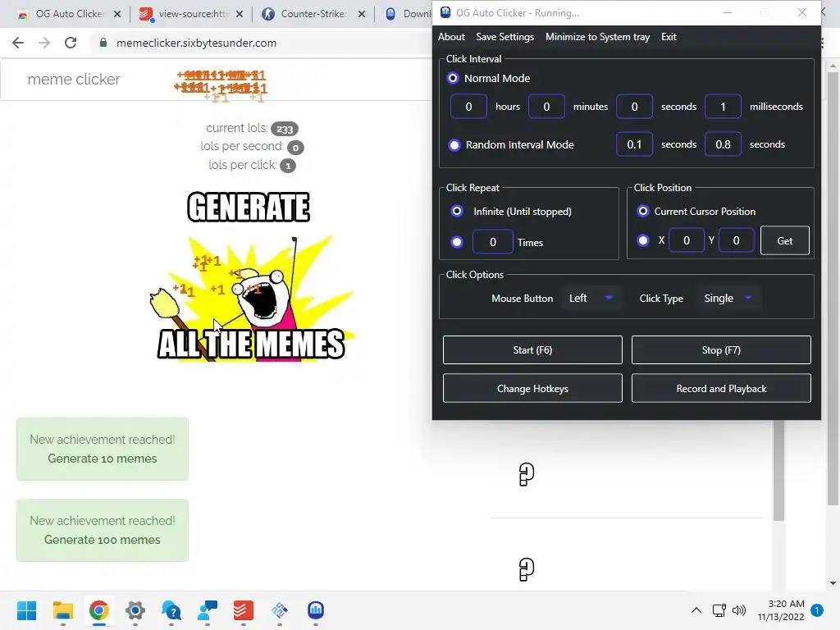Click Save Settings menu item
This screenshot has width=840, height=630.
point(504,37)
